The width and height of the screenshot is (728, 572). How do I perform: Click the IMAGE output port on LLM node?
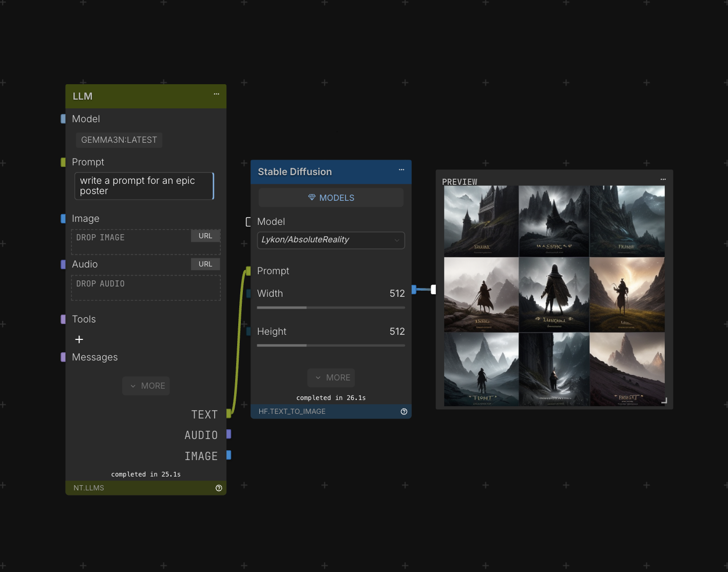click(x=228, y=455)
